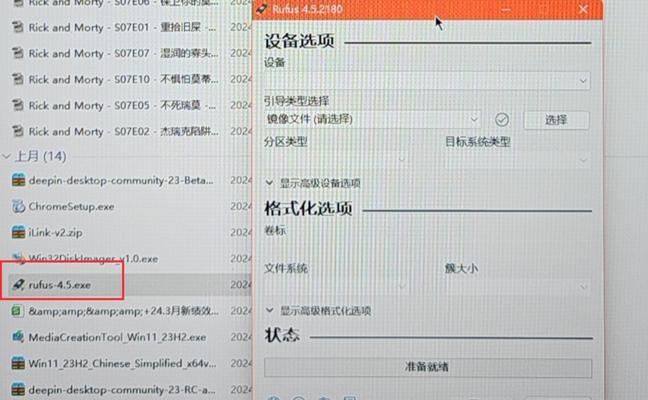
Task: Select the iLink-v2.zip archive icon
Action: pyautogui.click(x=18, y=232)
